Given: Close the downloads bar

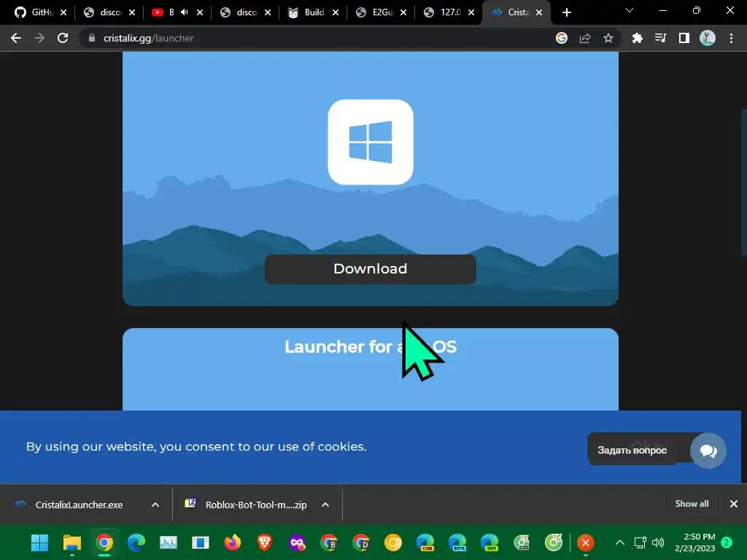Looking at the screenshot, I should tap(734, 504).
